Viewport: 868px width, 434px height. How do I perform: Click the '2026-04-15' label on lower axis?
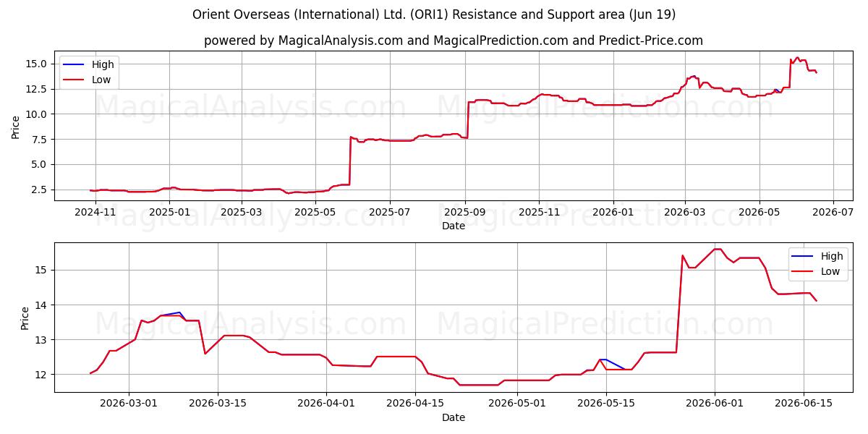point(415,403)
